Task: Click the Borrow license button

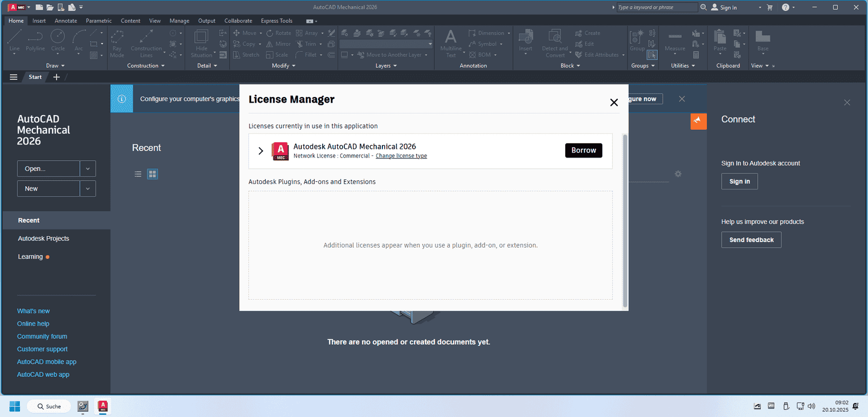Action: 584,150
